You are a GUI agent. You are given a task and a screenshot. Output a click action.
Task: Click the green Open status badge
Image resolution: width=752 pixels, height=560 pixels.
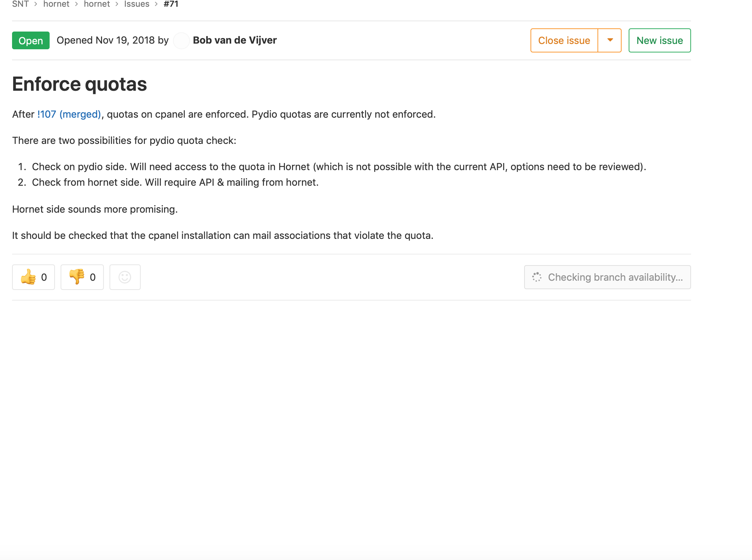tap(31, 40)
